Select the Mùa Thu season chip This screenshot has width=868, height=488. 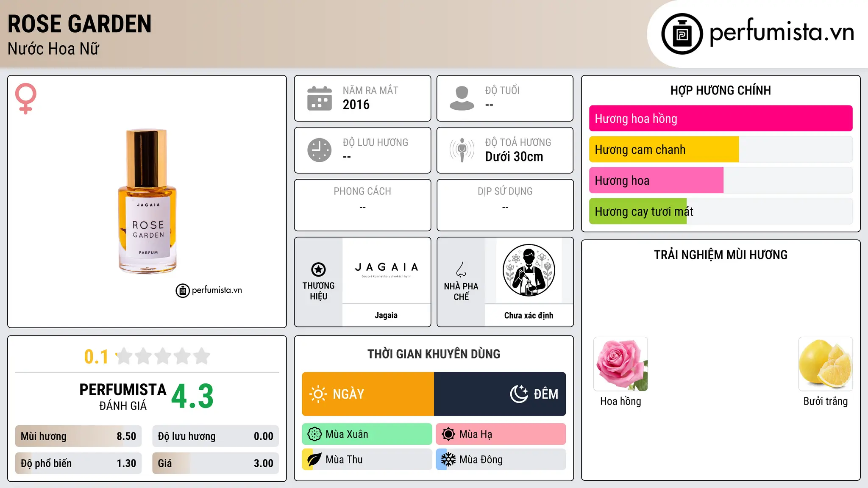coord(367,460)
